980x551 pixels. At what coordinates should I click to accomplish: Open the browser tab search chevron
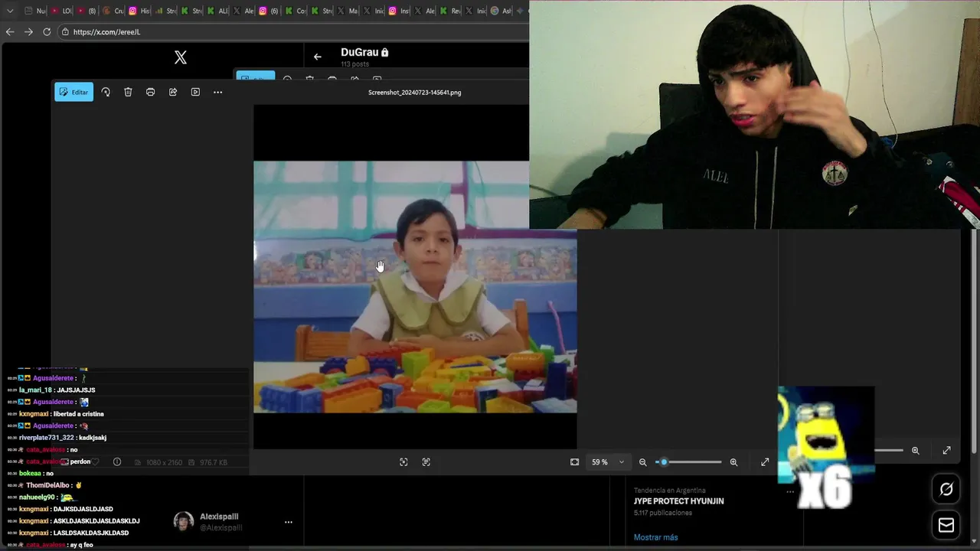pyautogui.click(x=10, y=11)
